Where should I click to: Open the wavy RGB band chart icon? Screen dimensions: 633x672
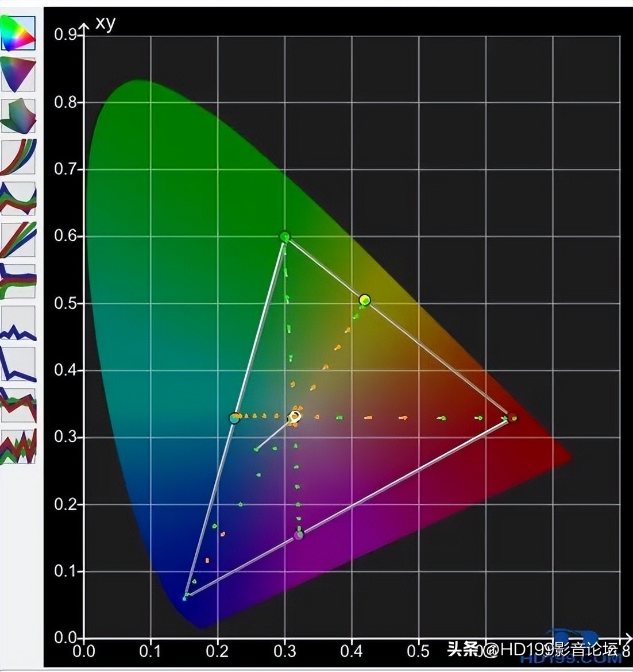click(x=18, y=198)
